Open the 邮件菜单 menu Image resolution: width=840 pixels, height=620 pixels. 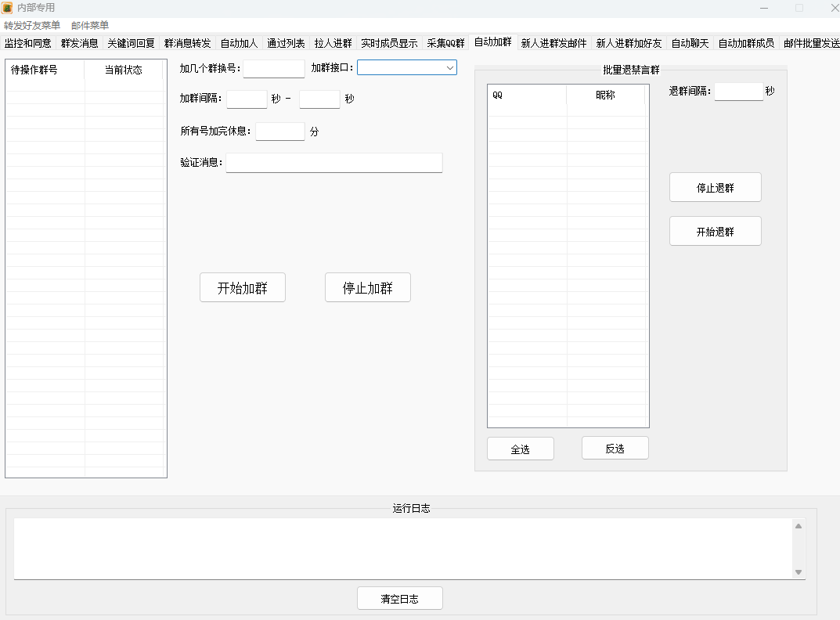coord(90,26)
